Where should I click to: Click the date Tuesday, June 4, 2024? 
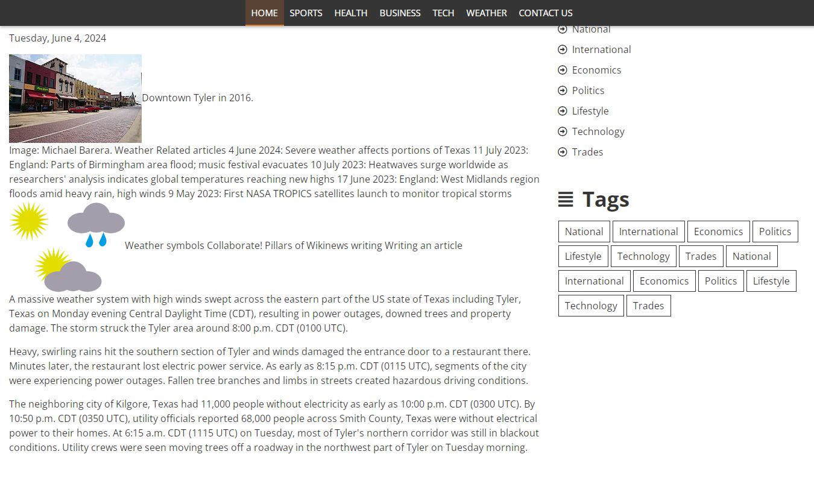57,38
